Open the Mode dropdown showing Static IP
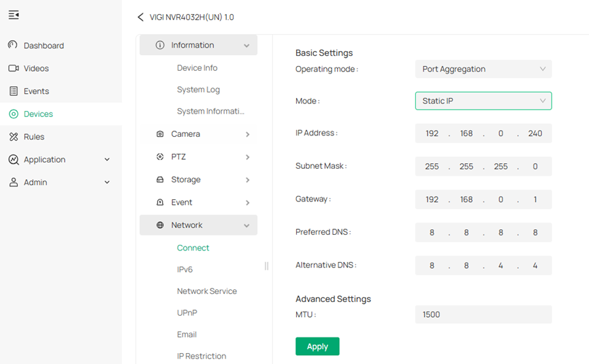This screenshot has height=364, width=589. pos(483,101)
